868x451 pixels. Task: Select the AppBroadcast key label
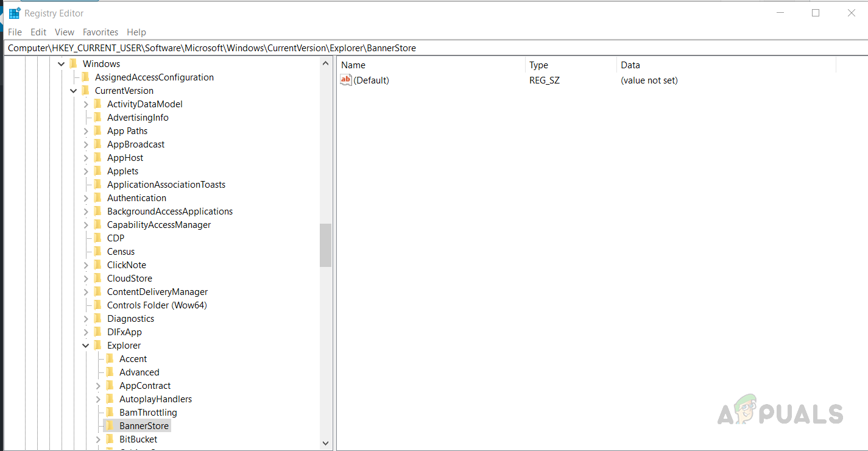click(136, 144)
